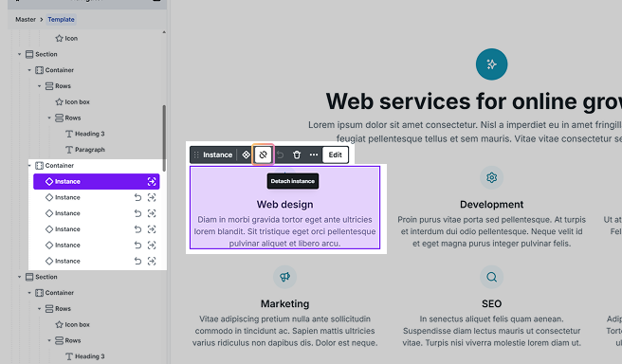622x364 pixels.
Task: Select the Icon row at the top of the tree
Action: (x=66, y=39)
